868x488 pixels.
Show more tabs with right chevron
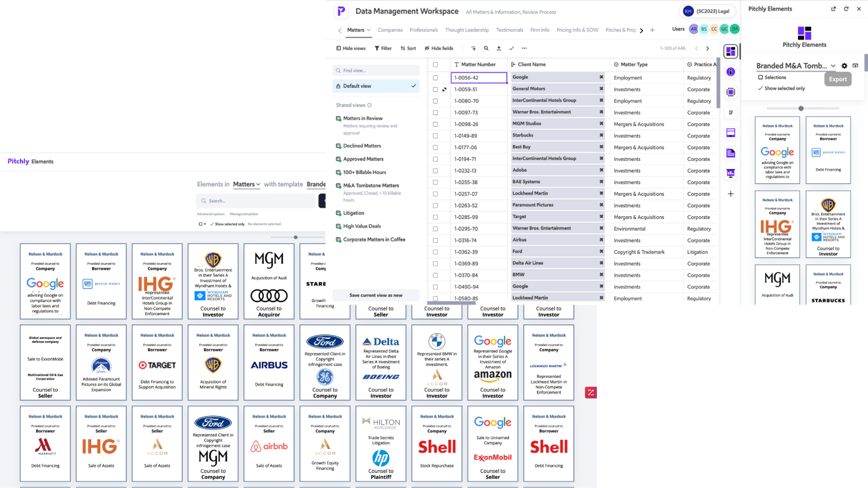click(641, 30)
